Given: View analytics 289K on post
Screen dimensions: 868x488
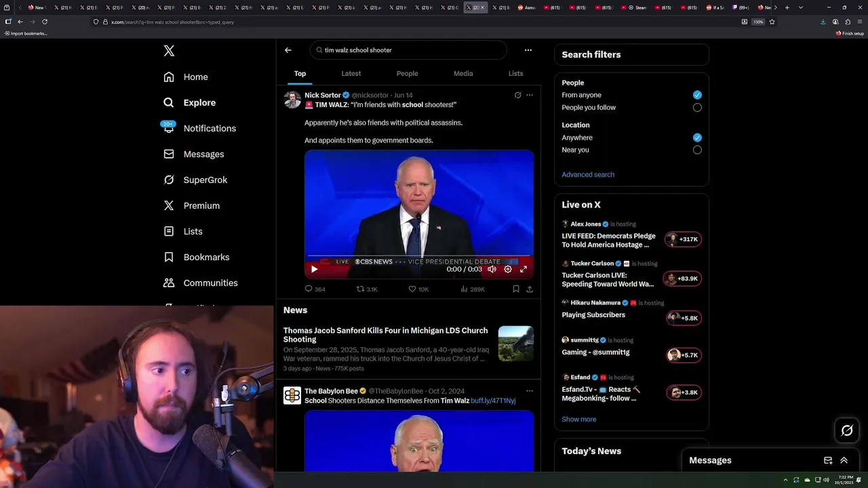Looking at the screenshot, I should [x=473, y=289].
